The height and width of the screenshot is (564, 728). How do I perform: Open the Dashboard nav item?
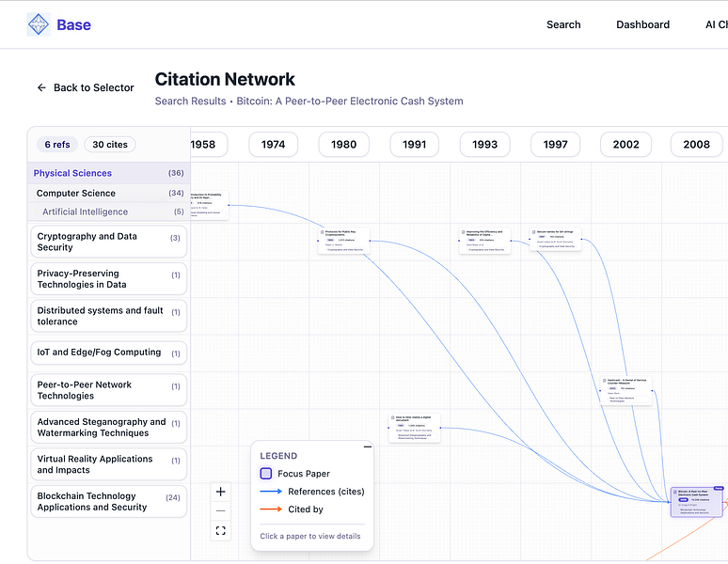(642, 24)
